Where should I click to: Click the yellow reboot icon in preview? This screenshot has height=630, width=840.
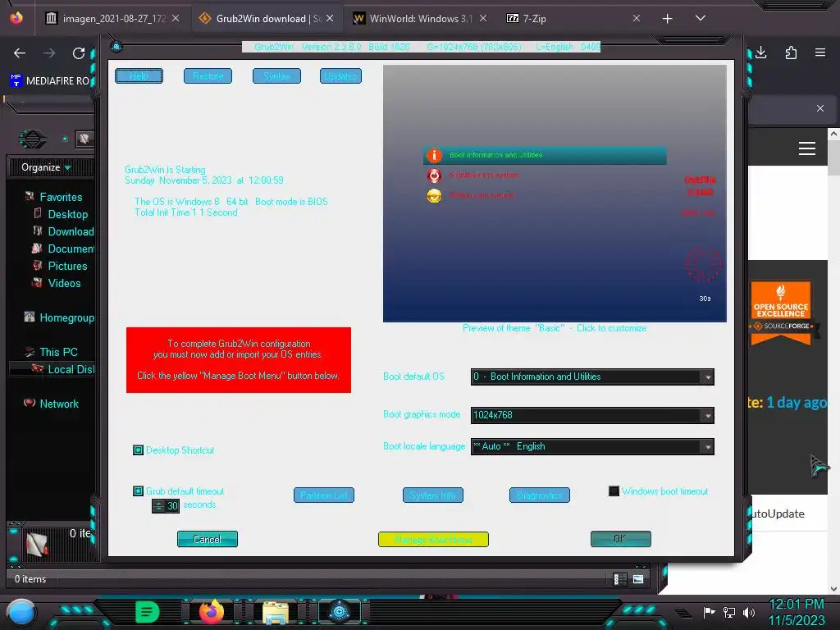(x=434, y=195)
